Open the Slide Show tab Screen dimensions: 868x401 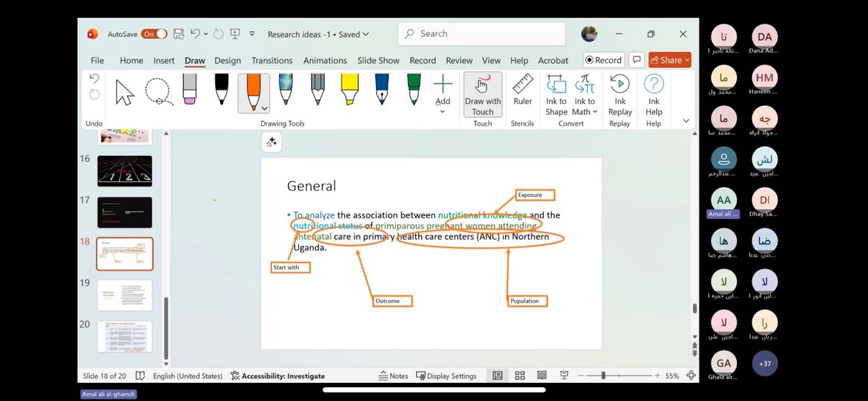coord(379,61)
